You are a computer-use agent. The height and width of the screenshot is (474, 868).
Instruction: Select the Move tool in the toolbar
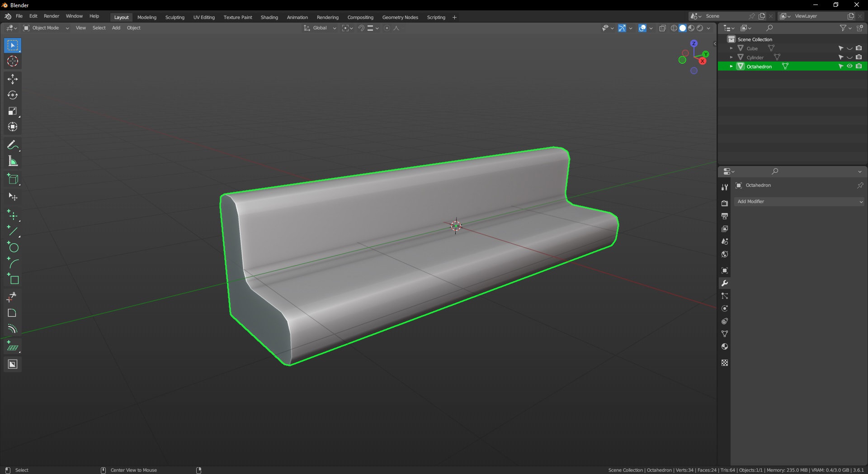13,79
